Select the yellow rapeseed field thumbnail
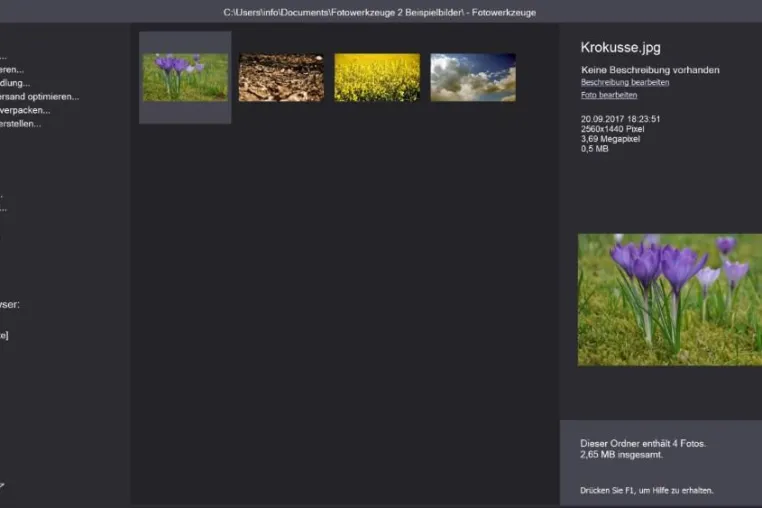 point(377,77)
